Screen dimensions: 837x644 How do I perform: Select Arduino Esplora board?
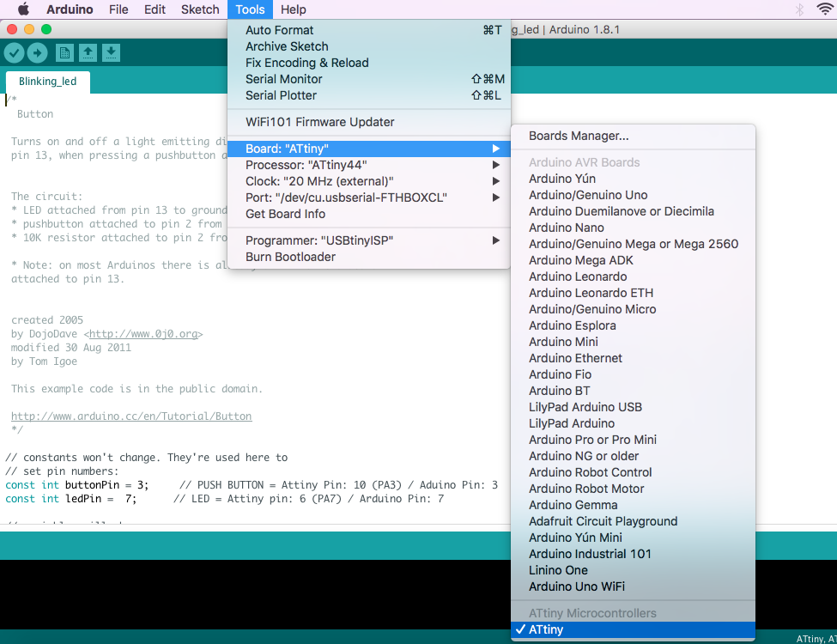tap(633, 325)
